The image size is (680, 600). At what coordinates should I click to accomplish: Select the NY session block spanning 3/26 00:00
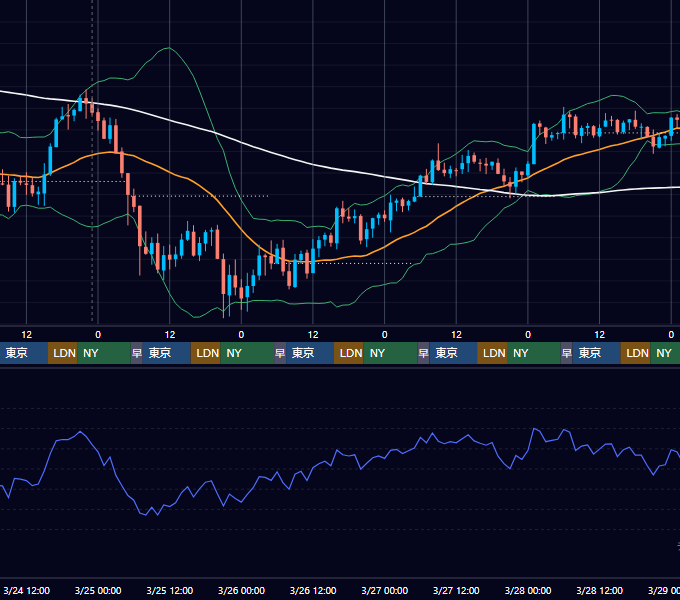(x=247, y=353)
